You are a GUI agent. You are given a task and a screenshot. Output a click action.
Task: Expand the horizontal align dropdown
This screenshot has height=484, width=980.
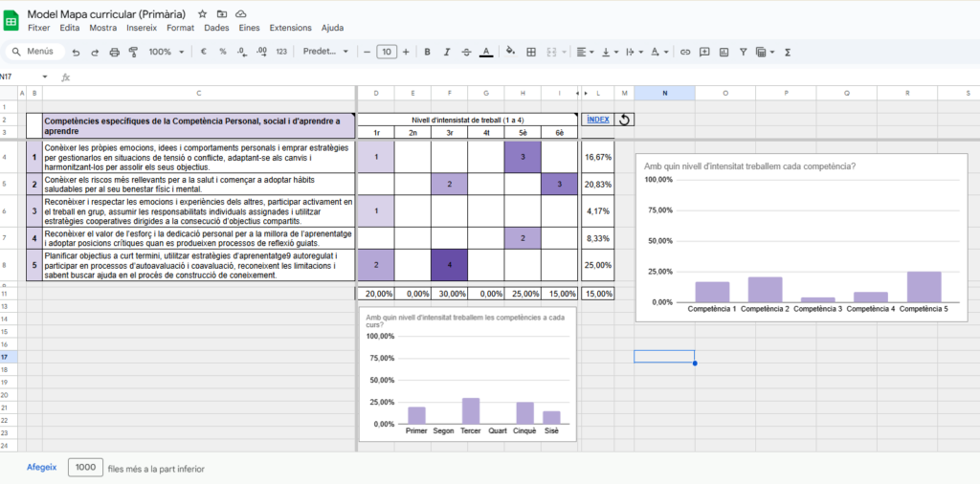pyautogui.click(x=586, y=52)
